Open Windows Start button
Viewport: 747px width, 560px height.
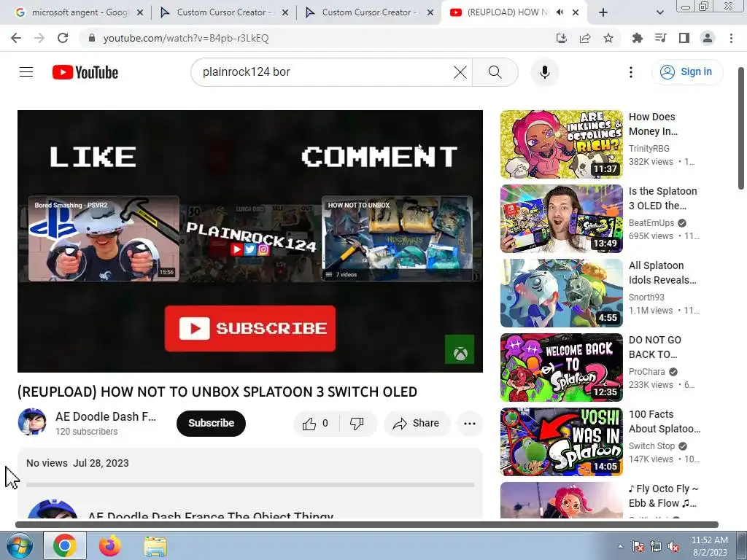[x=20, y=545]
